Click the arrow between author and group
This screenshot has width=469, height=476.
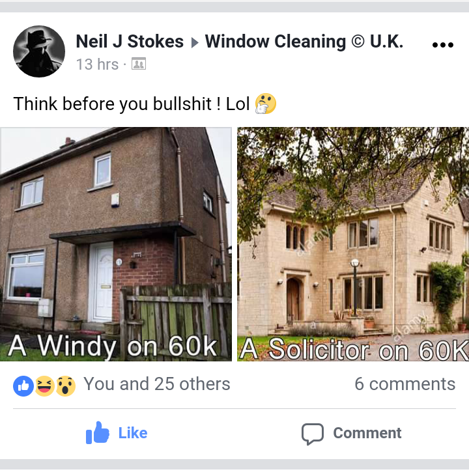coord(195,42)
